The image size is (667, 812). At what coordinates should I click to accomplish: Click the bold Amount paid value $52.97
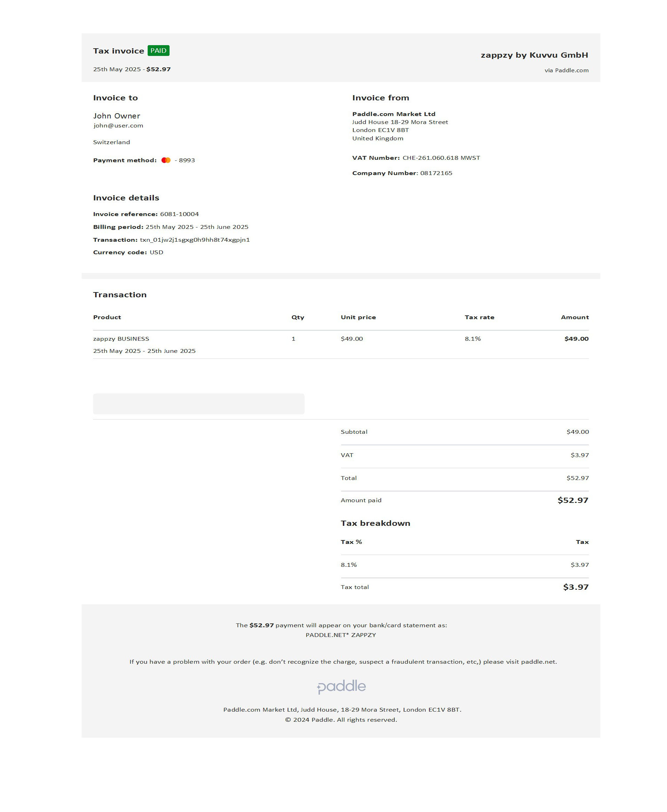coord(573,500)
